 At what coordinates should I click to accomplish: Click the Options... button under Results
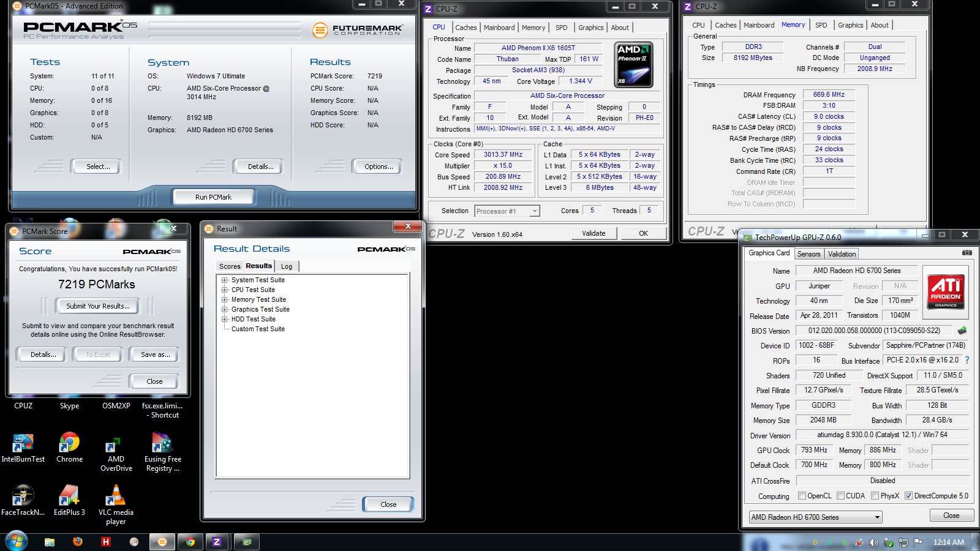coord(379,167)
